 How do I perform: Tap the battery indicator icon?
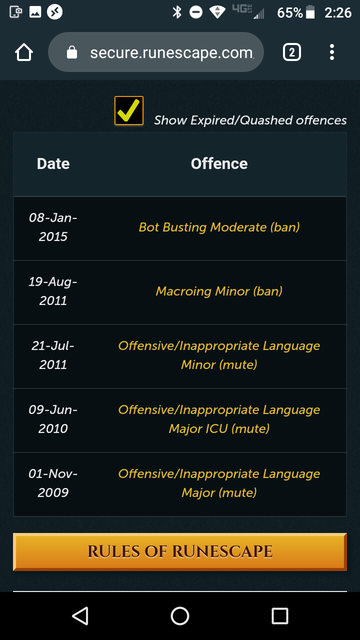click(x=311, y=13)
